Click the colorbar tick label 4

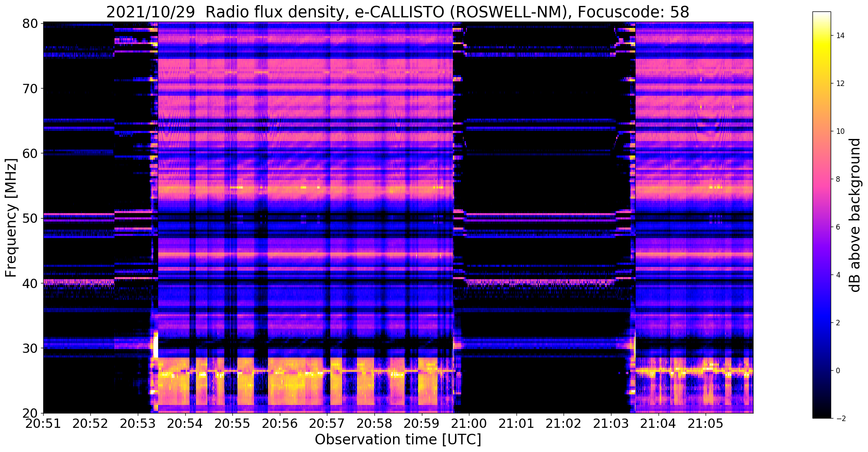tap(837, 275)
